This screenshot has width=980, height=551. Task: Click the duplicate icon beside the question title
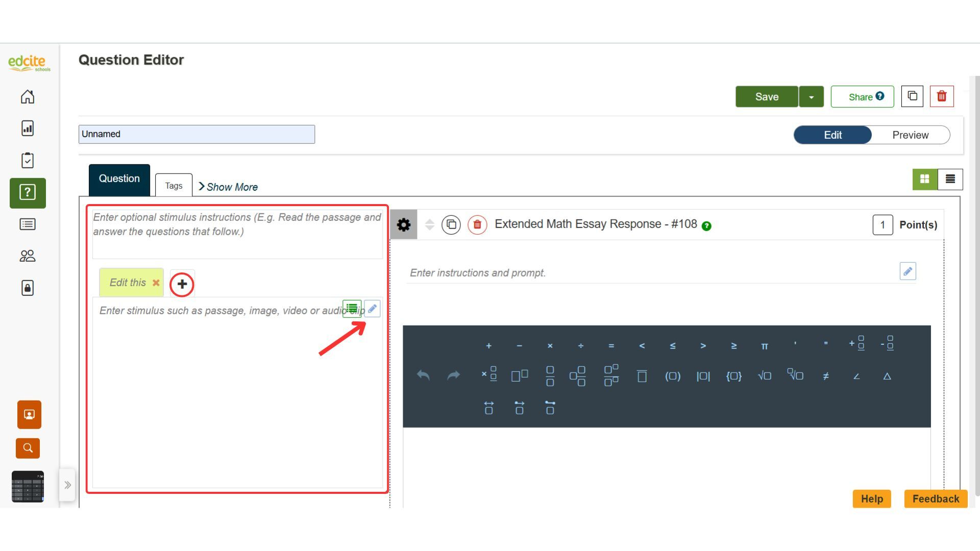tap(451, 224)
